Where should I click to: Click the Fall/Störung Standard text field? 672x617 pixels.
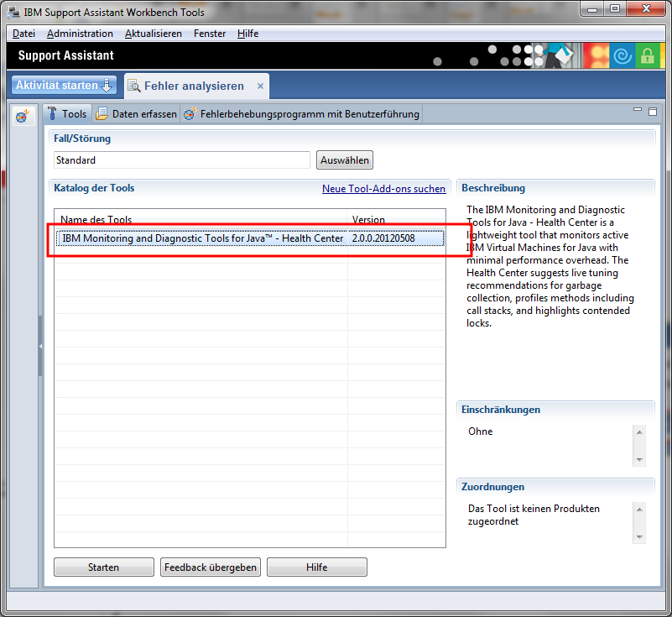coord(181,160)
